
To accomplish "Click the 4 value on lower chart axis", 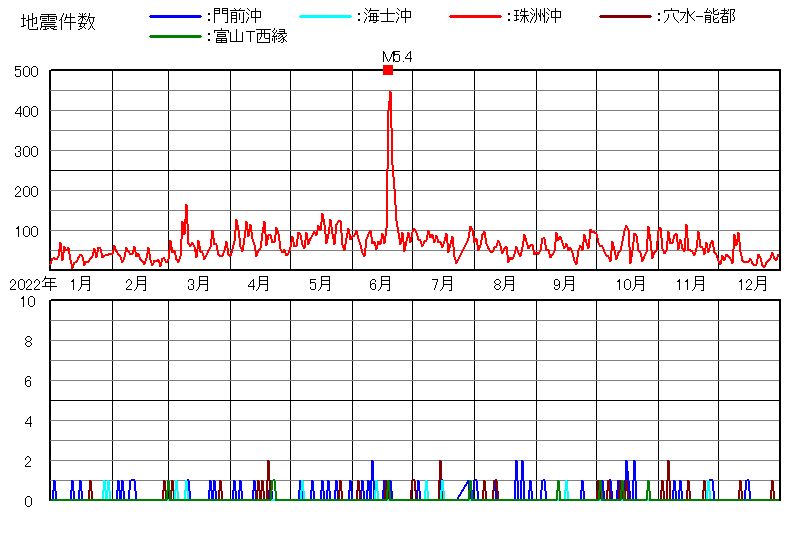I will pos(29,422).
